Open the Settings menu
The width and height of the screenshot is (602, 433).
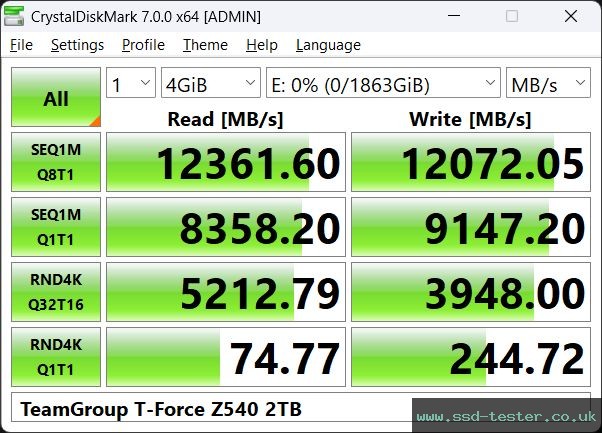(77, 45)
